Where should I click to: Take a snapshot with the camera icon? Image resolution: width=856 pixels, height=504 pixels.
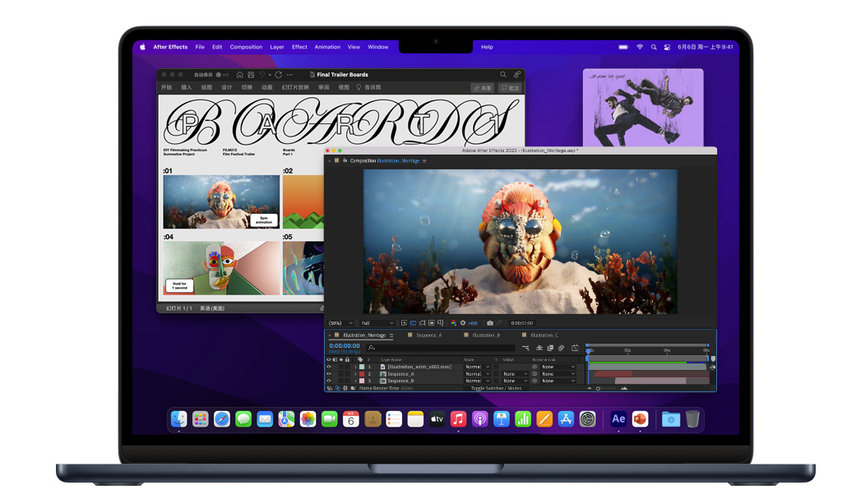tap(492, 322)
